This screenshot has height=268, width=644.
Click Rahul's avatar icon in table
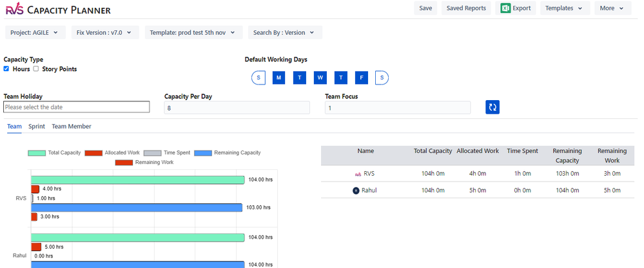click(x=356, y=191)
